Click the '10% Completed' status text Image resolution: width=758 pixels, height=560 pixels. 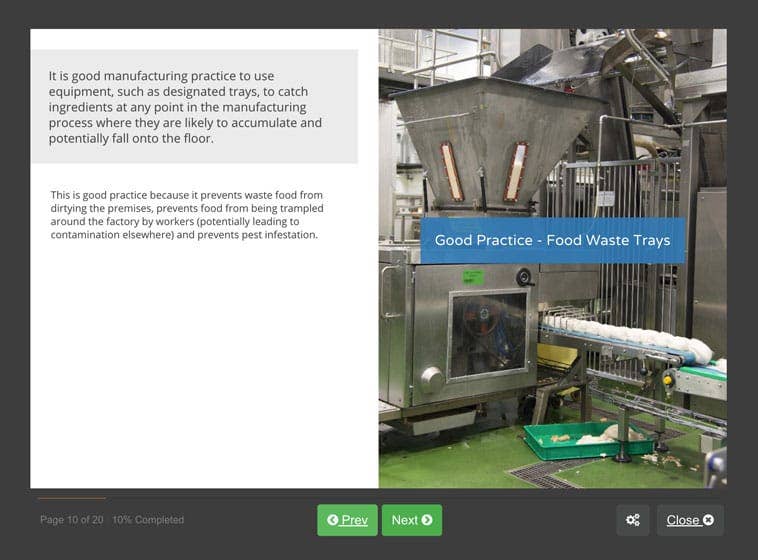[148, 520]
